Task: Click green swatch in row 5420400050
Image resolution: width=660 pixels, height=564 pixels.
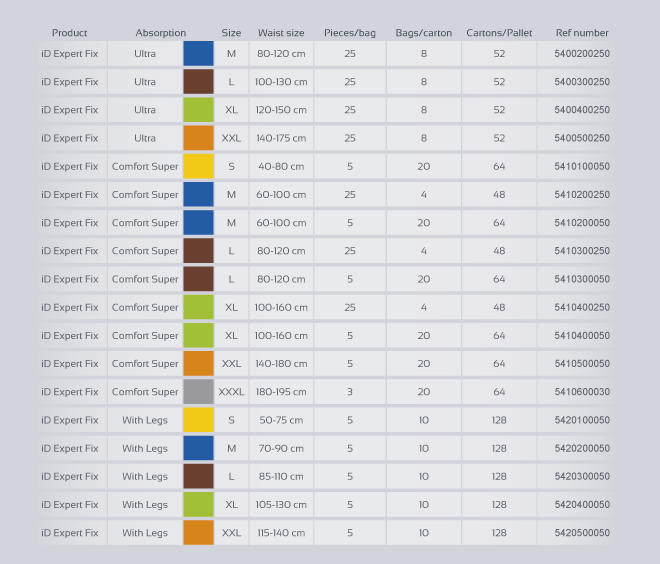Action: point(198,505)
